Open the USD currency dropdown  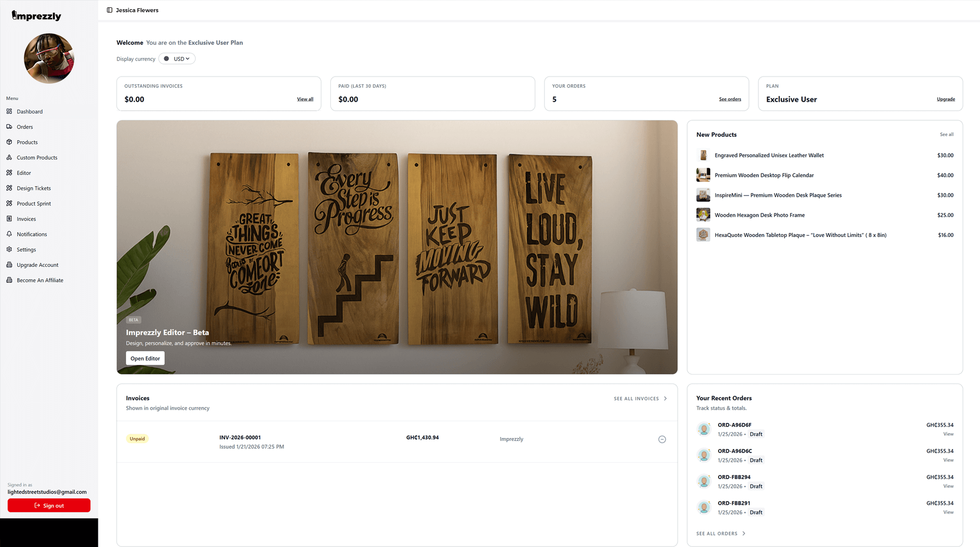[180, 58]
